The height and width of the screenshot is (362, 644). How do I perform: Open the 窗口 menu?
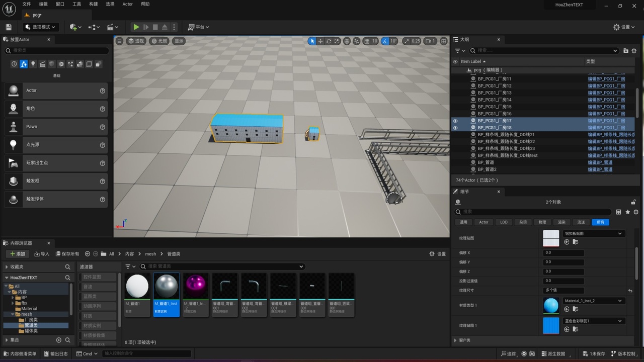(60, 4)
